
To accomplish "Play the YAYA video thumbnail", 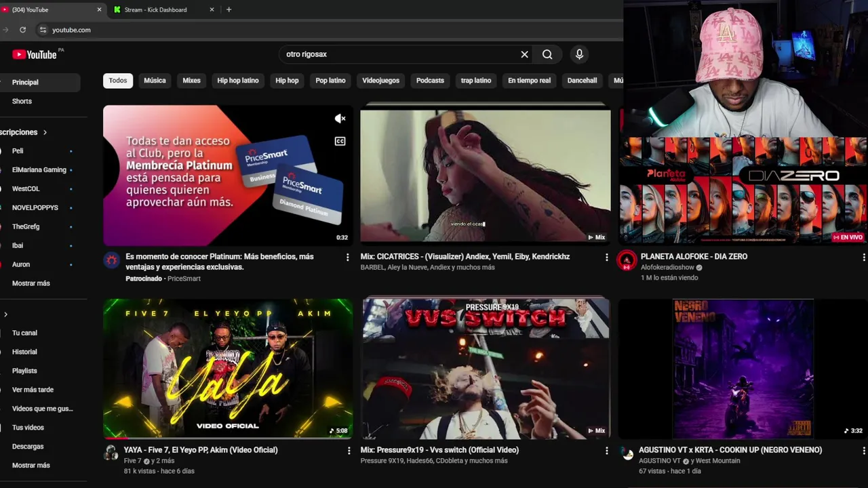I will [x=228, y=368].
